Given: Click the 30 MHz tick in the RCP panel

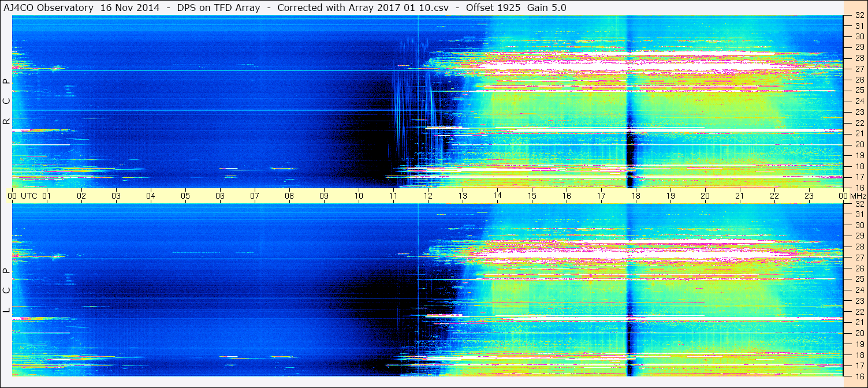Looking at the screenshot, I should (859, 36).
